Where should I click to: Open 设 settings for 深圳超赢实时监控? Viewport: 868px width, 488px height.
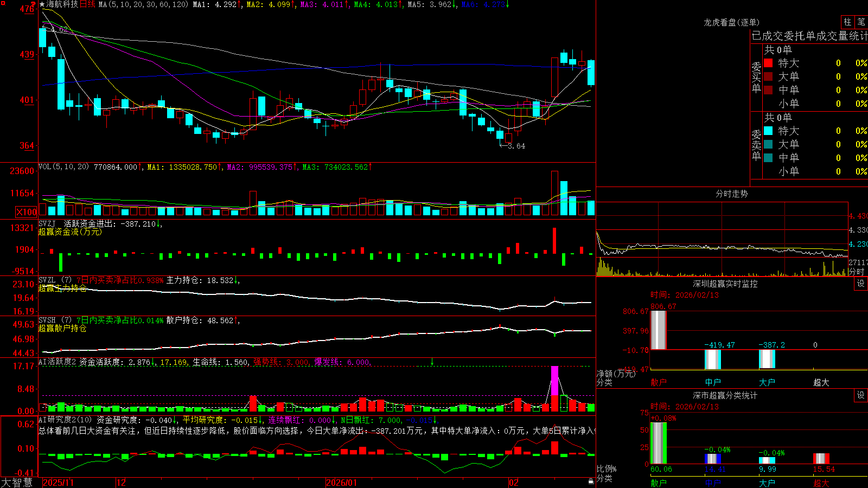click(861, 284)
